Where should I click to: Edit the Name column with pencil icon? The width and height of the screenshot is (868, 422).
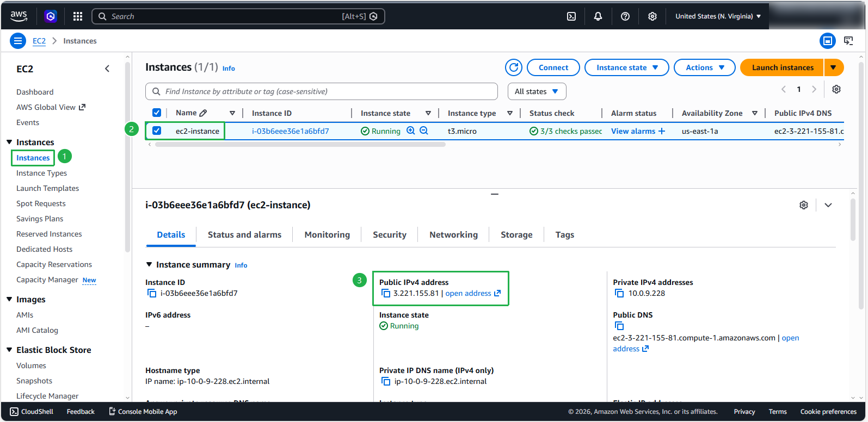[x=204, y=113]
